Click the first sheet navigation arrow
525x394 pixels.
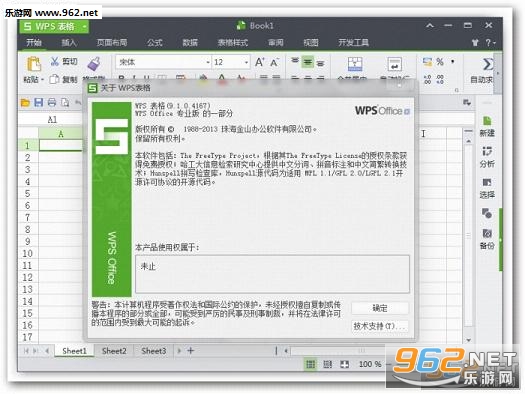pos(26,351)
